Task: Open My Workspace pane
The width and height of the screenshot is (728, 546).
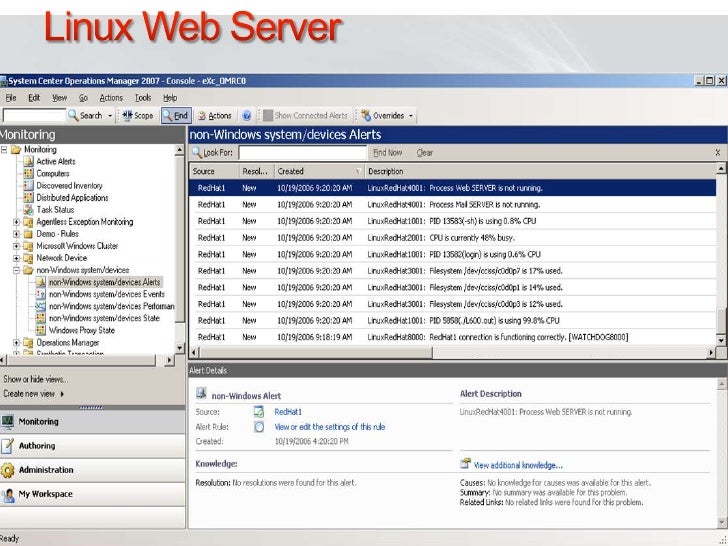Action: click(x=92, y=494)
